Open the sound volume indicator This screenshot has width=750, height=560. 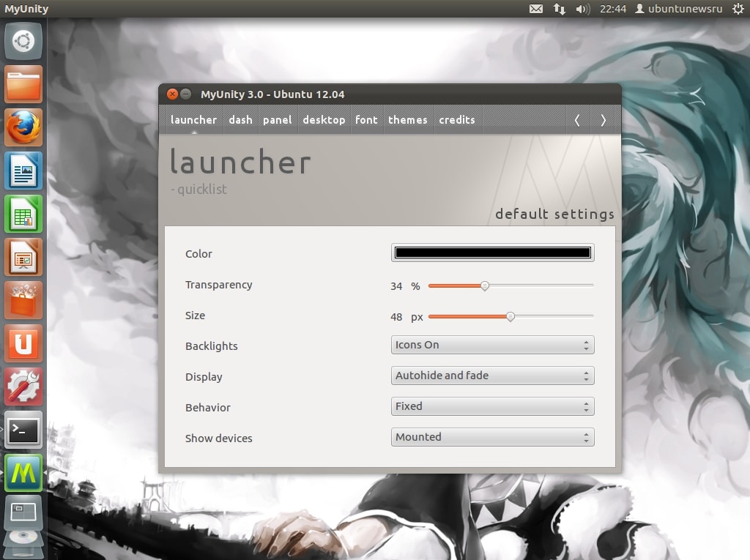point(582,9)
